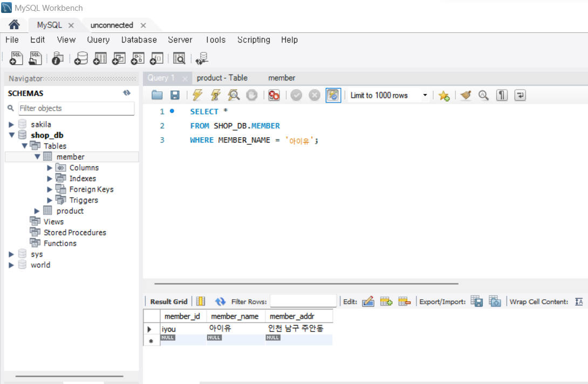The width and height of the screenshot is (588, 384).
Task: Toggle word wrapping in editor
Action: coord(520,96)
